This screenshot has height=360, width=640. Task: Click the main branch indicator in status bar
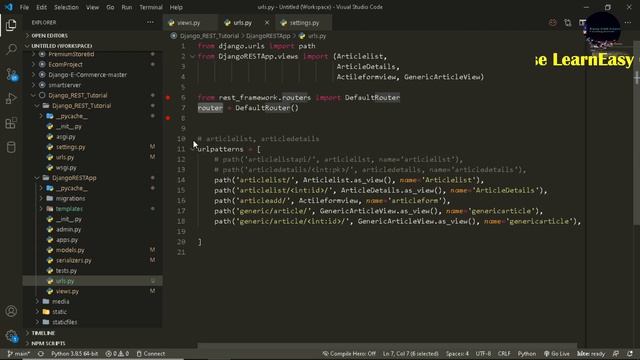pos(19,354)
